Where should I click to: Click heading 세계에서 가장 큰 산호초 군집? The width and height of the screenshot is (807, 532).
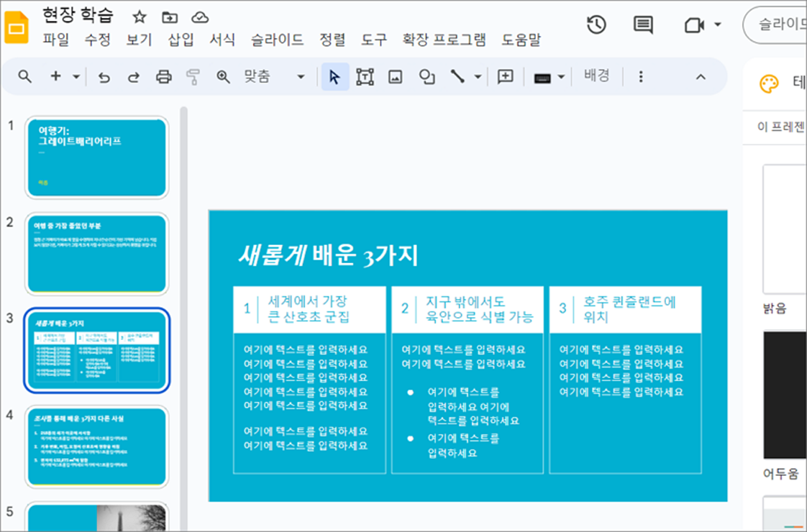[308, 309]
